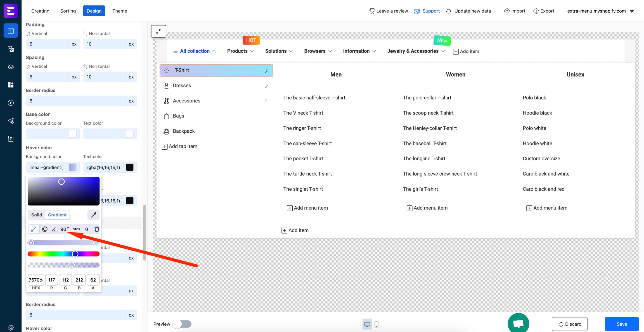
Task: Switch color mode to Solid
Action: [37, 215]
